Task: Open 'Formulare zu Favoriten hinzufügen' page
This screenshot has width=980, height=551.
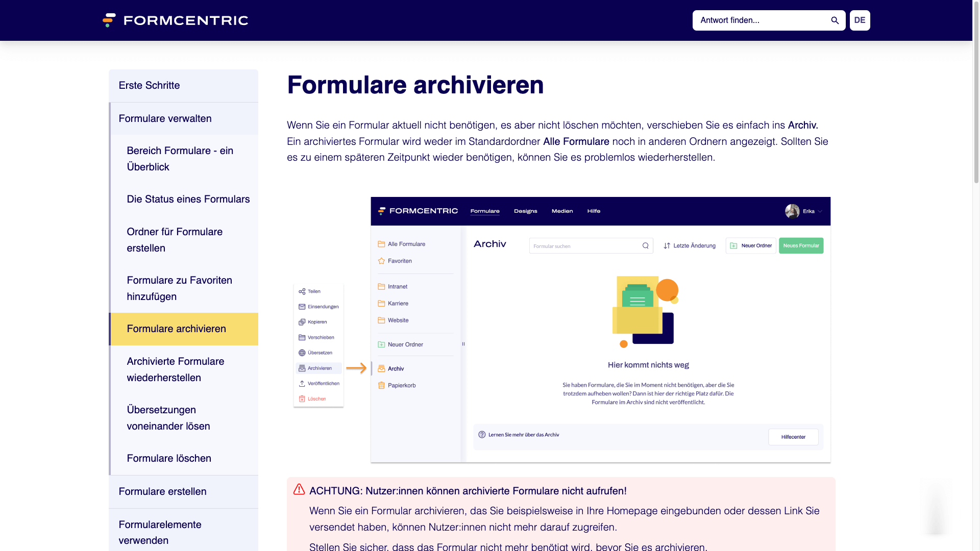Action: (x=183, y=288)
